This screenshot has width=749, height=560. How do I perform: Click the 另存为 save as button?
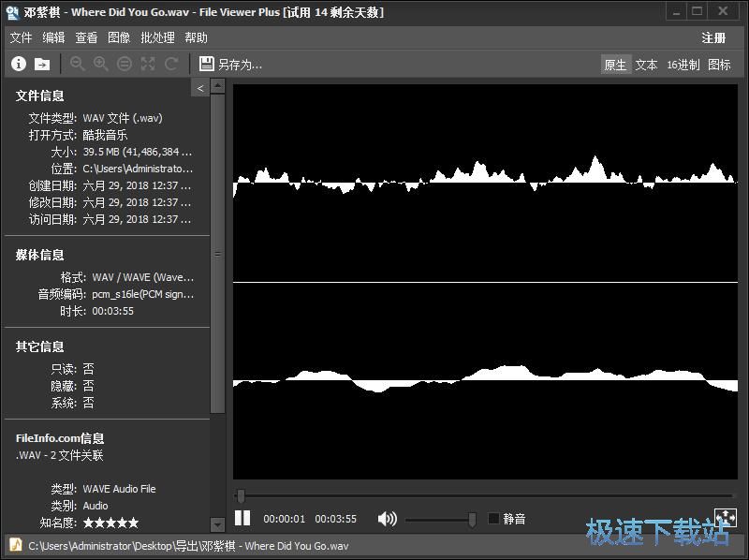[x=231, y=65]
